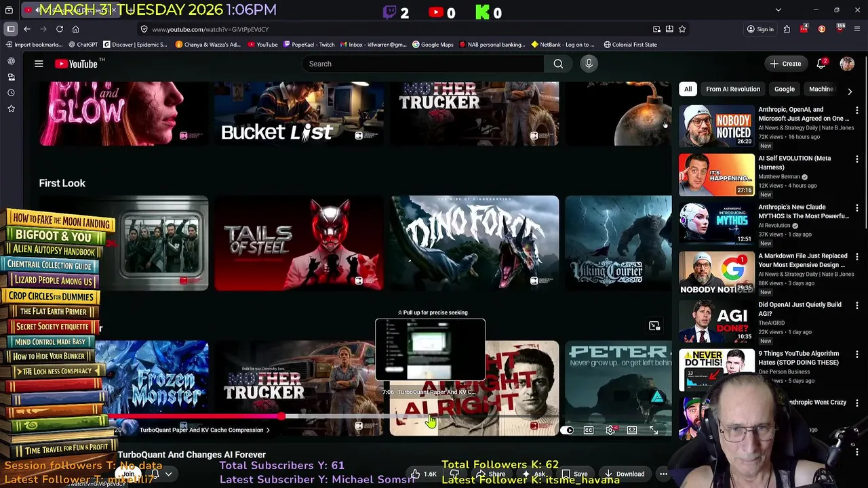Screen dimensions: 868x488
Task: Open the browser extensions puzzle icon
Action: coord(787,29)
